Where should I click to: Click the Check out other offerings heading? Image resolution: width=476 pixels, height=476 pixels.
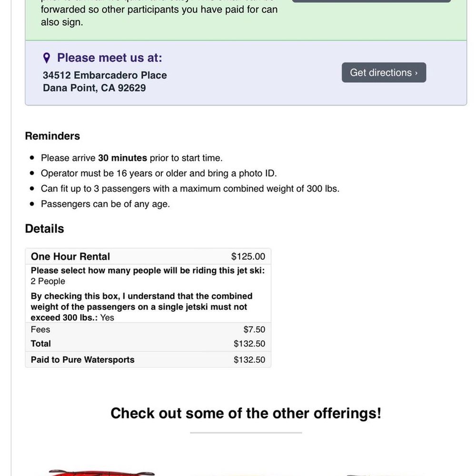246,413
